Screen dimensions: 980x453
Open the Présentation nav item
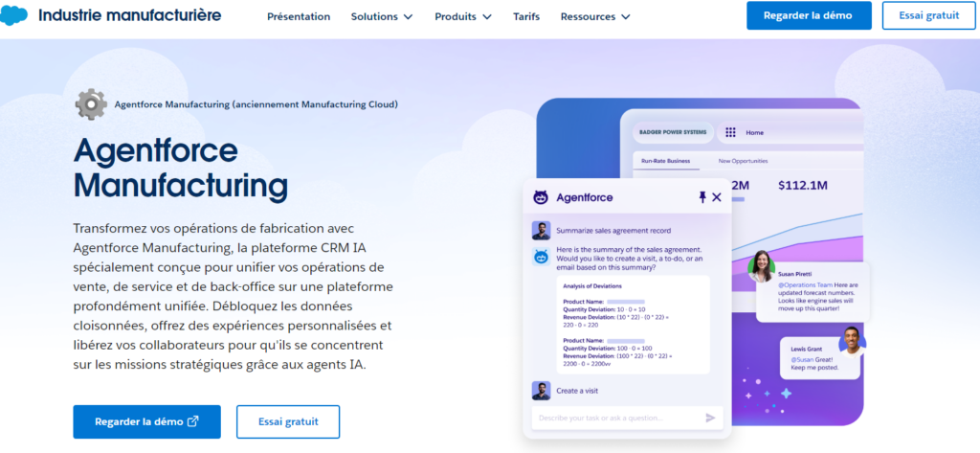[x=299, y=17]
